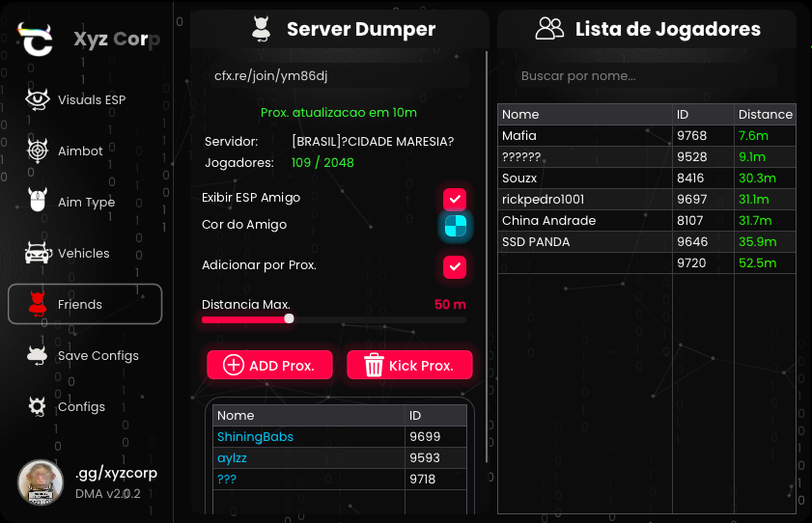The width and height of the screenshot is (812, 523).
Task: Open the Configs gear icon
Action: [x=37, y=406]
